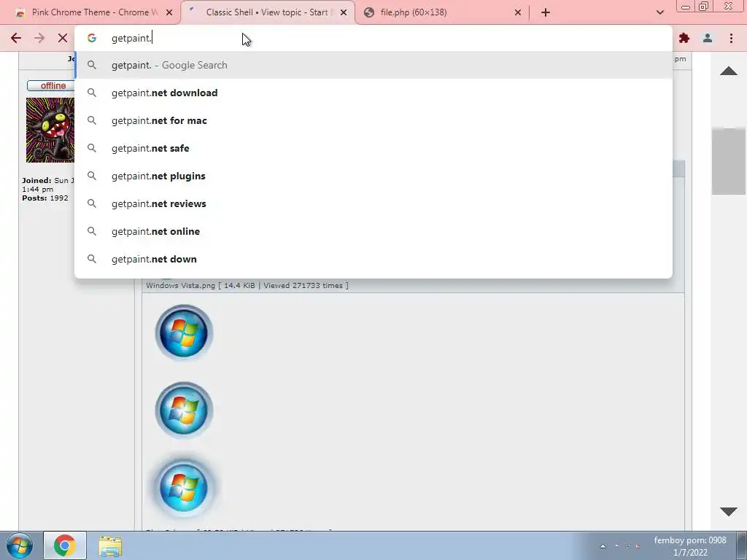747x560 pixels.
Task: Open the Chrome three-dot menu
Action: coord(731,38)
